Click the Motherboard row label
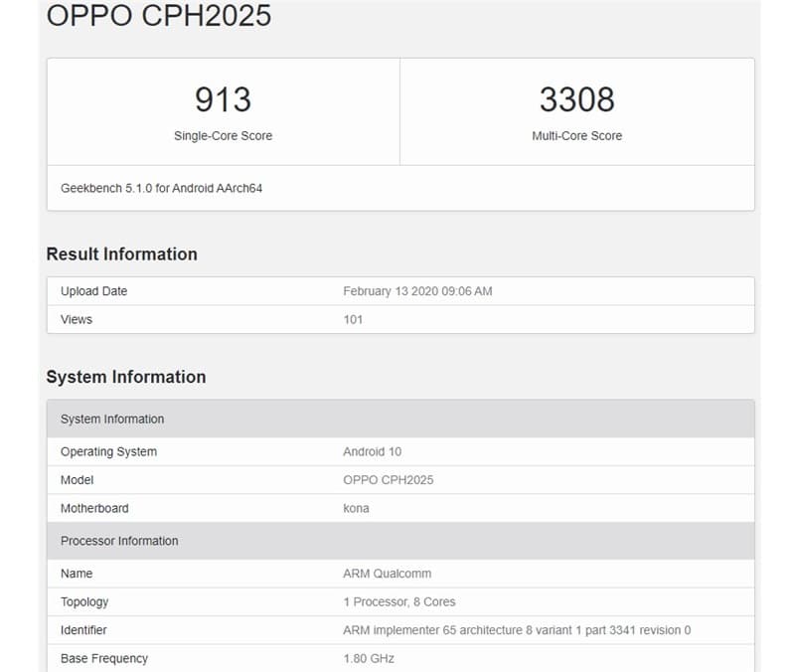The height and width of the screenshot is (672, 795). tap(94, 508)
